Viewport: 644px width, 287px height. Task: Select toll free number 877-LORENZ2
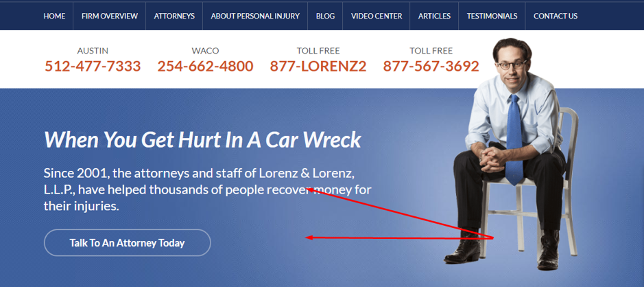(318, 66)
